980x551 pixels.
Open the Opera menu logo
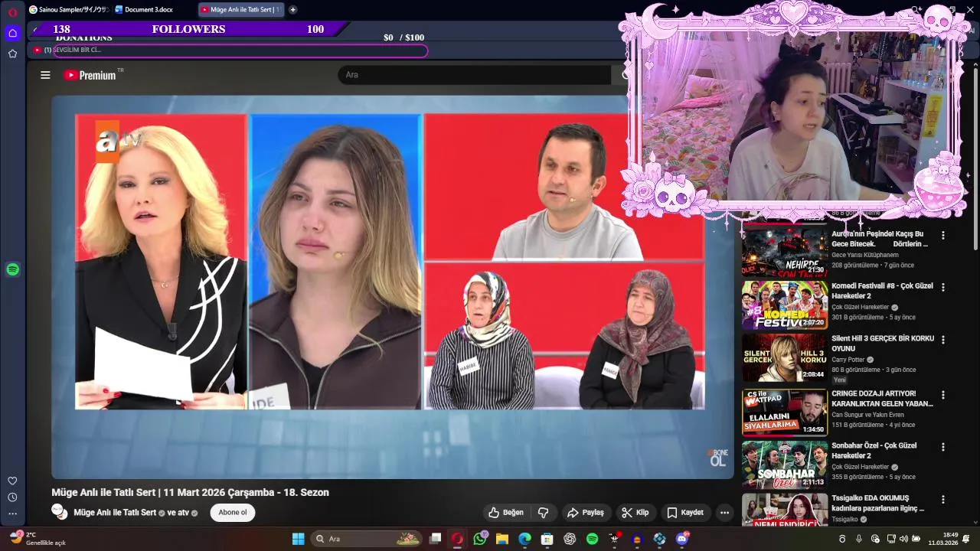[x=12, y=12]
